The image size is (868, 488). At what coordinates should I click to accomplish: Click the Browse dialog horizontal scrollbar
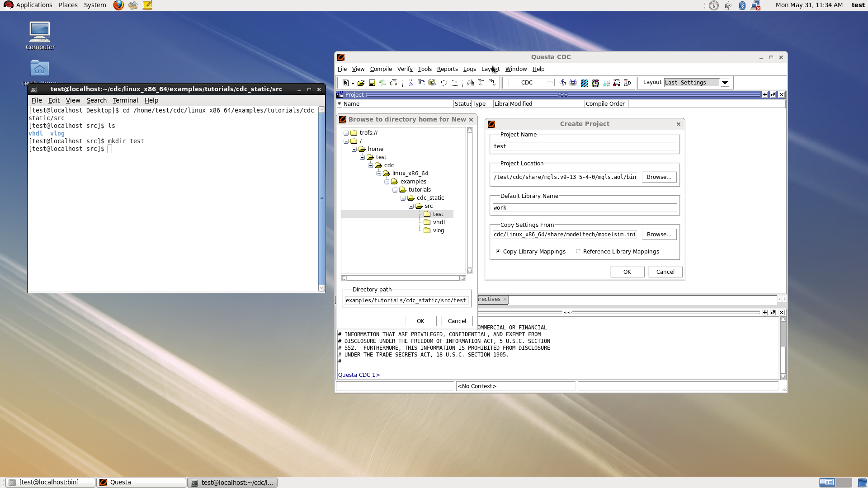[402, 278]
